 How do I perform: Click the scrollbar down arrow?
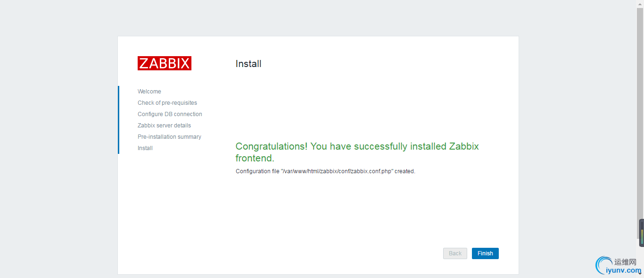[x=640, y=273]
